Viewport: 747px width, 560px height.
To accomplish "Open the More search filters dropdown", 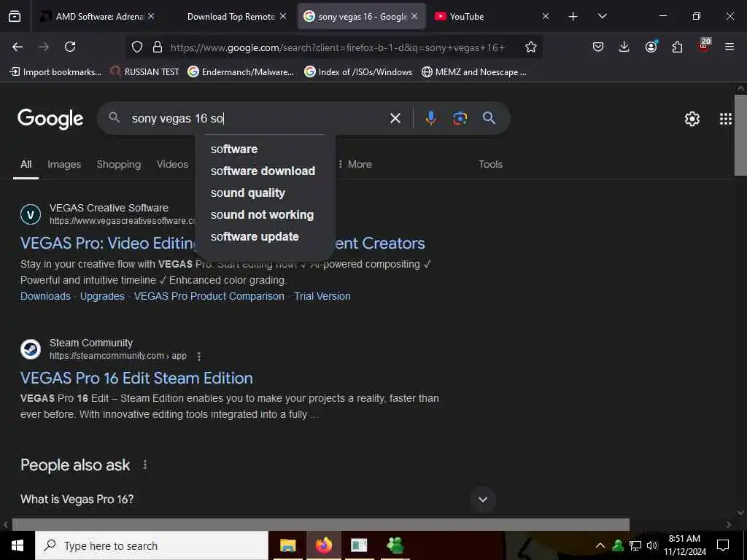I will 355,164.
